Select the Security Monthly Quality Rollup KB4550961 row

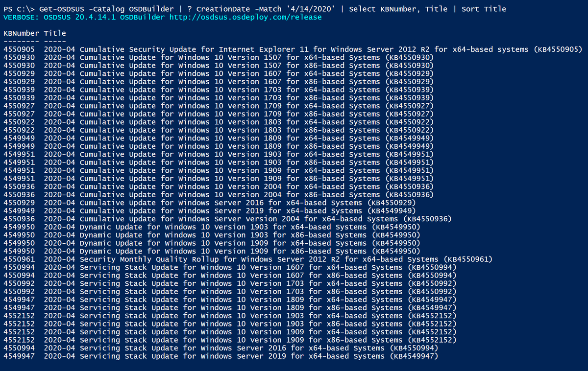(248, 259)
